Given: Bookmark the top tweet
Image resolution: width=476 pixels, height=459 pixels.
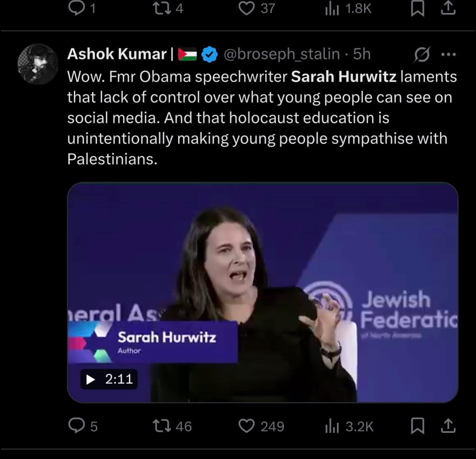Looking at the screenshot, I should [x=417, y=8].
